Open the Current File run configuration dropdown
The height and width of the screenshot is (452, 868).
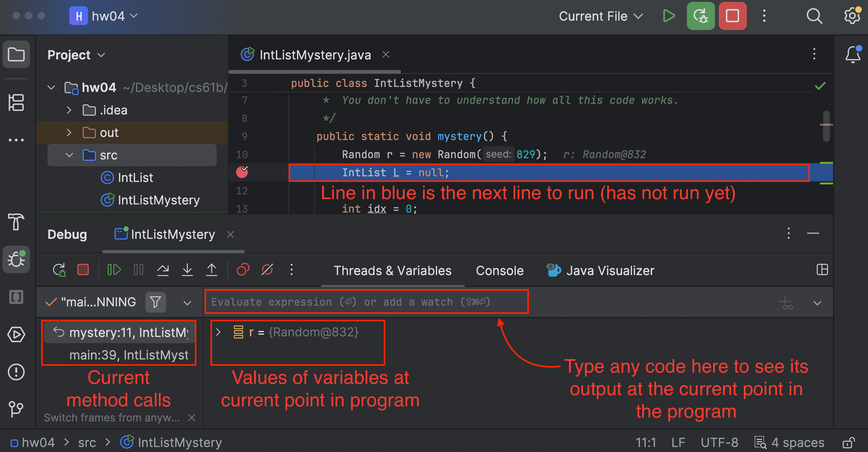point(601,16)
